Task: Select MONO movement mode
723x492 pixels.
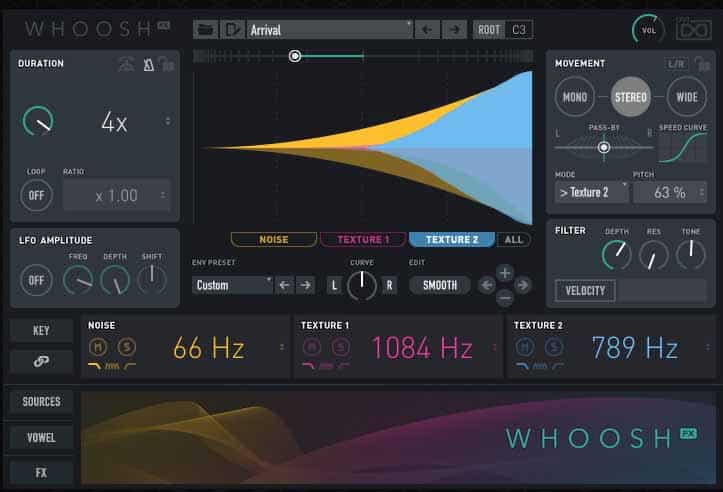Action: coord(575,97)
